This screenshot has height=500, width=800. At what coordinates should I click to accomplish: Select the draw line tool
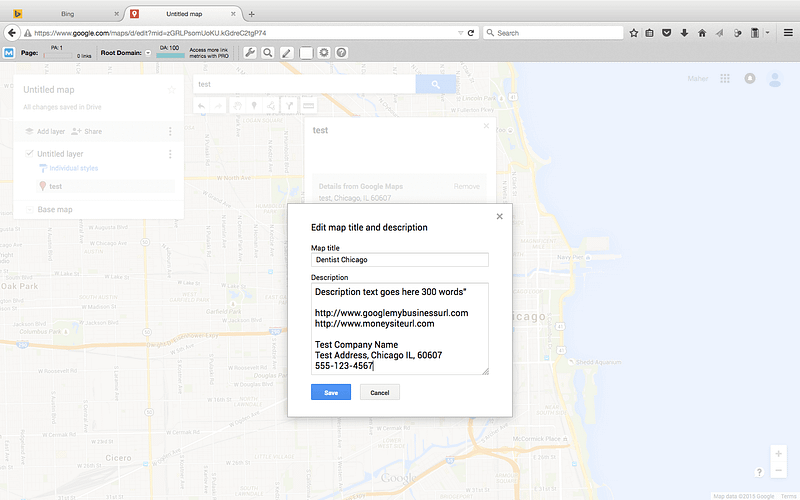coord(271,106)
